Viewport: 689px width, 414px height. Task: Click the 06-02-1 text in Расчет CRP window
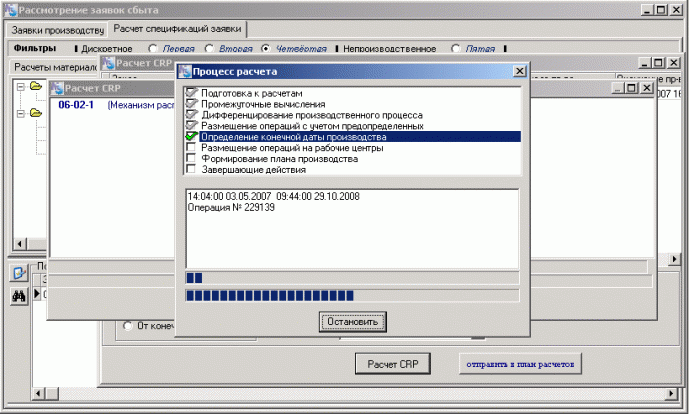[76, 105]
